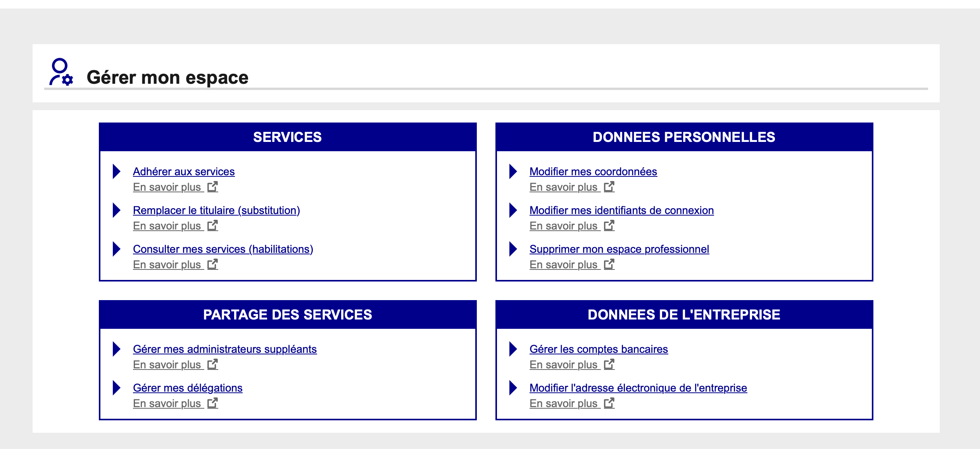
Task: Click external-link icon below Modifier mes identifiants
Action: pyautogui.click(x=609, y=225)
